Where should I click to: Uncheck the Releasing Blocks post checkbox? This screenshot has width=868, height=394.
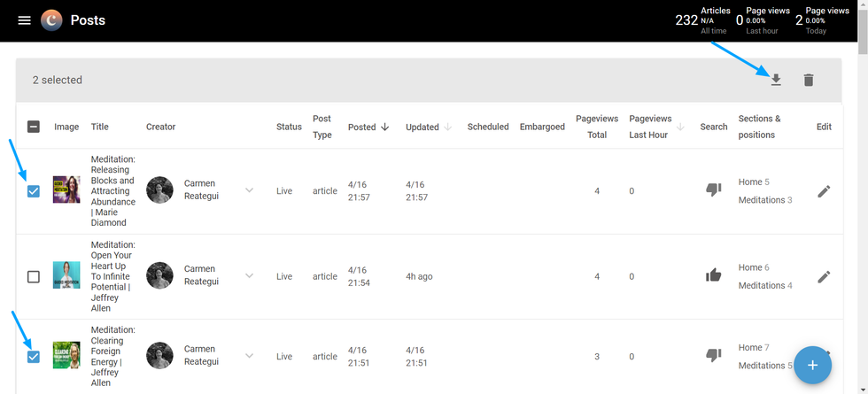coord(34,191)
